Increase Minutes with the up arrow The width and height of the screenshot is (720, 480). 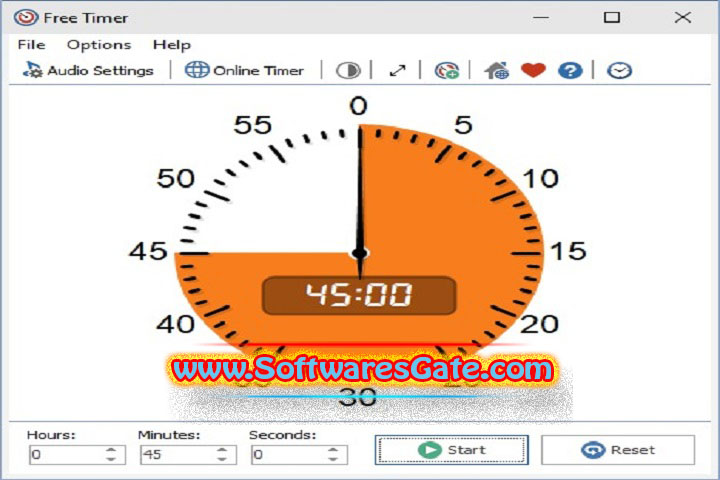point(222,450)
